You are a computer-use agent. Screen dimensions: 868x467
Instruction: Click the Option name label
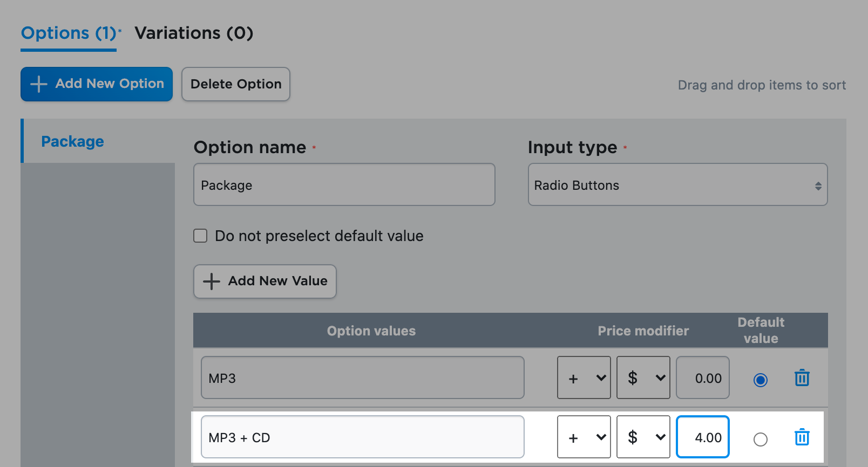(x=250, y=147)
